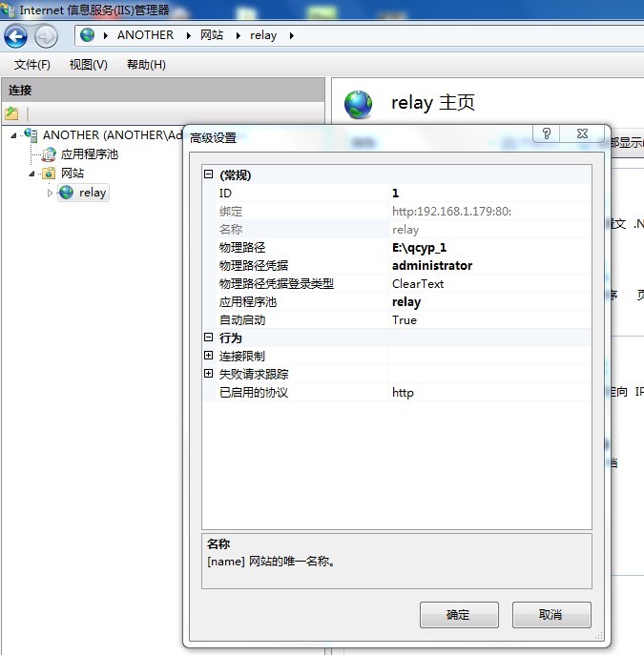Open the 帮助(H) menu
This screenshot has height=655, width=644.
(146, 65)
